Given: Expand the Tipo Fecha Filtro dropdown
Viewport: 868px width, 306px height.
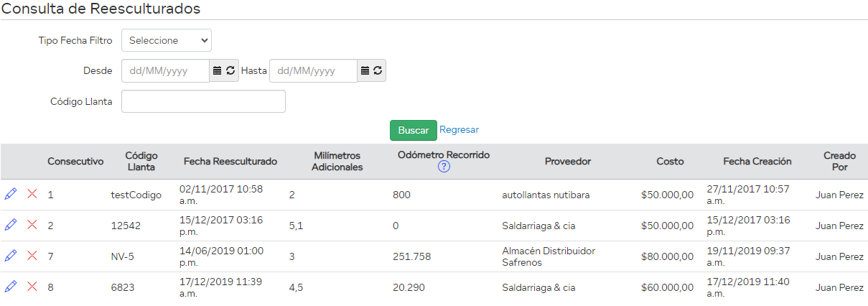Looking at the screenshot, I should click(167, 41).
